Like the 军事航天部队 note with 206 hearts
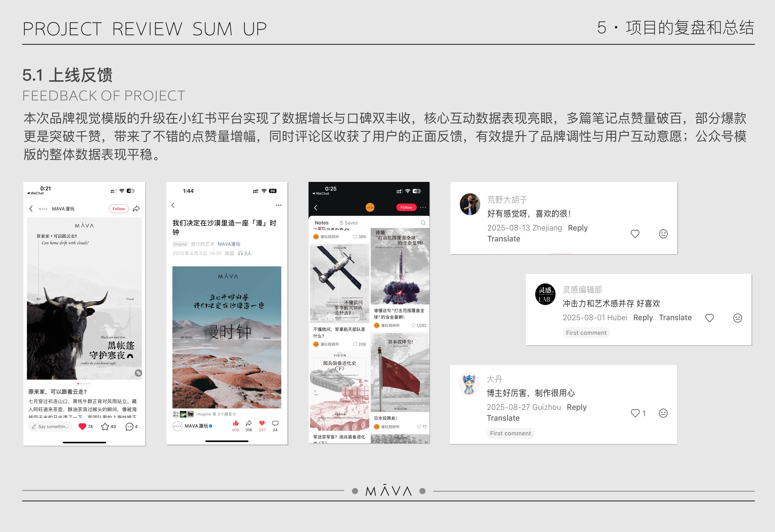The height and width of the screenshot is (532, 775). click(355, 344)
